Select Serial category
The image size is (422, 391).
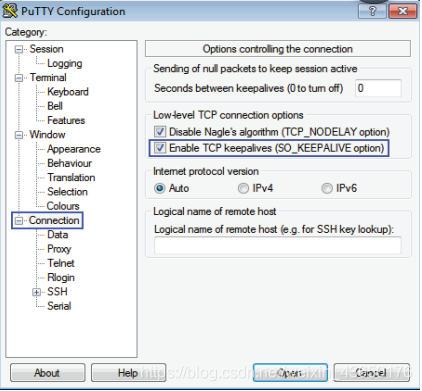(59, 306)
